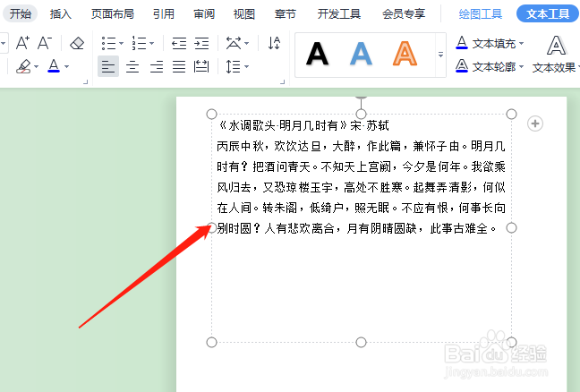580x392 pixels.
Task: Open the 章节 tab
Action: (x=286, y=13)
